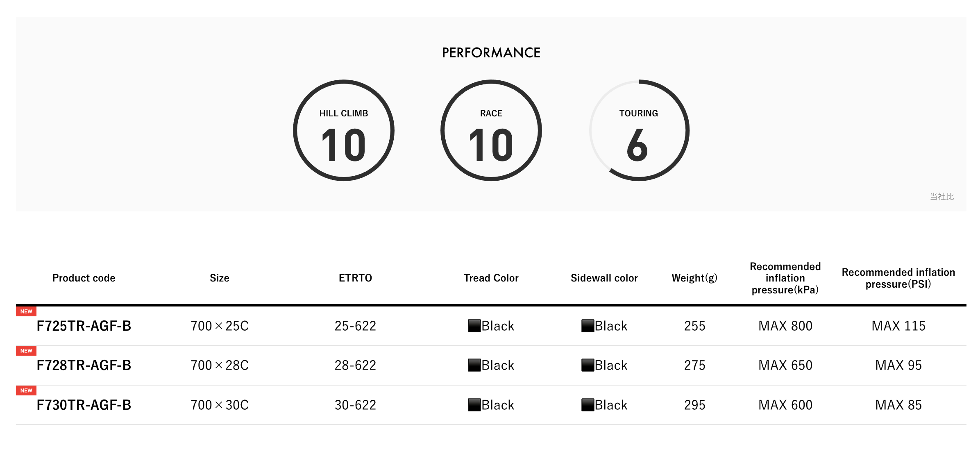Image resolution: width=980 pixels, height=454 pixels.
Task: Click the Product code column header
Action: point(84,278)
